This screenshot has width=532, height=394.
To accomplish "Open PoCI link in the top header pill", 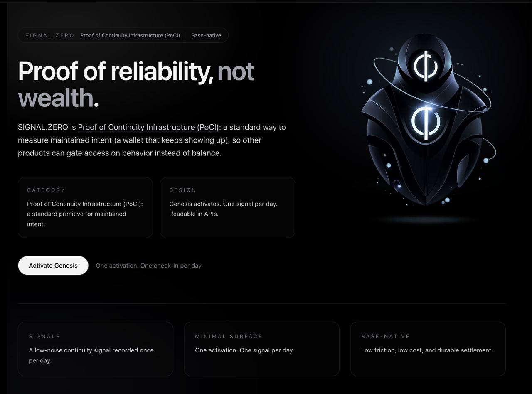I will [130, 35].
